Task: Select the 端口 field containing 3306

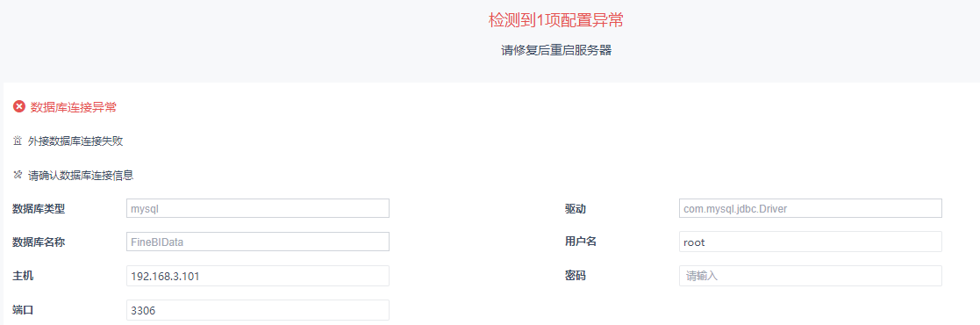Action: click(x=258, y=309)
